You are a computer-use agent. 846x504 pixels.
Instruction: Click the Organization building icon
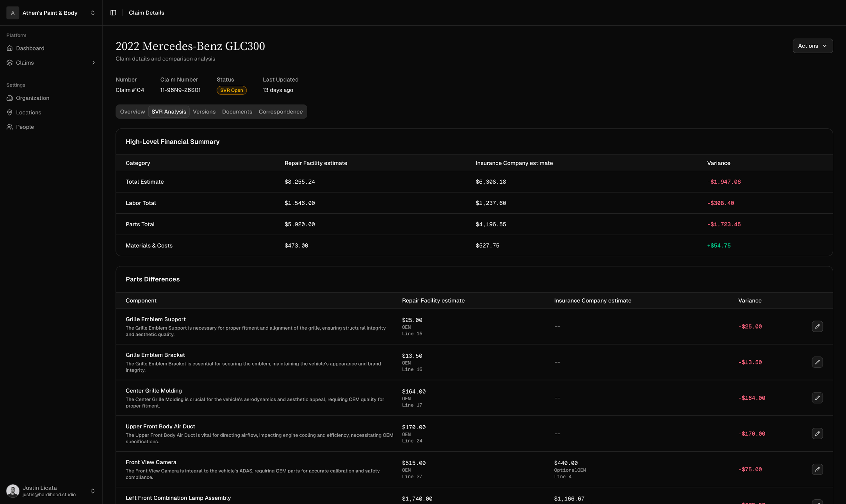point(10,98)
